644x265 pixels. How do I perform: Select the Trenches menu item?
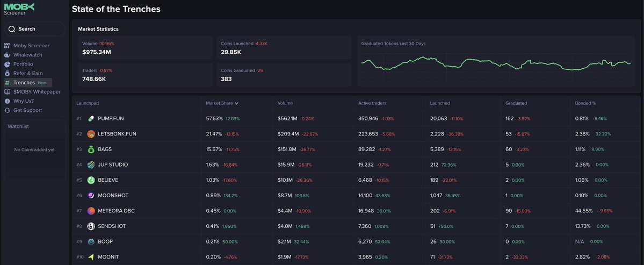(x=27, y=83)
